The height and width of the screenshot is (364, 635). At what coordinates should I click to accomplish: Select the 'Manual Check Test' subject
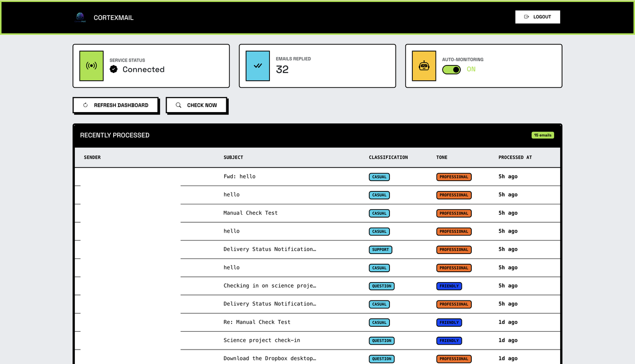pyautogui.click(x=251, y=213)
